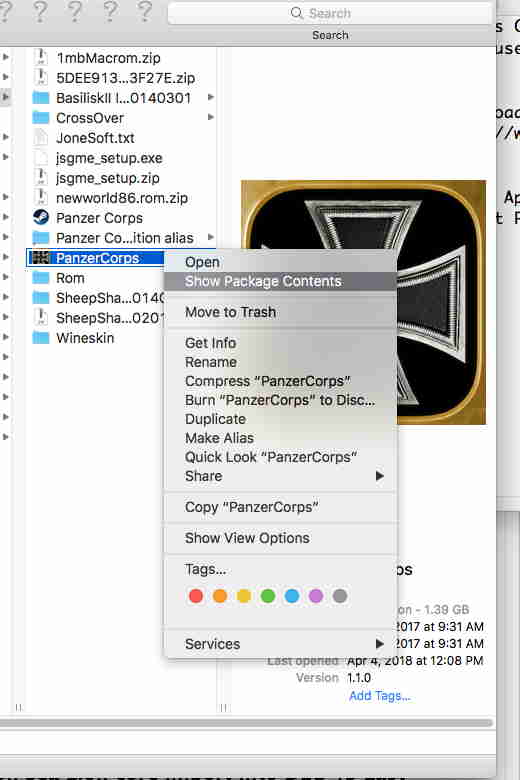Choose Tags... in context menu
Viewport: 520px width, 780px height.
[x=280, y=569]
